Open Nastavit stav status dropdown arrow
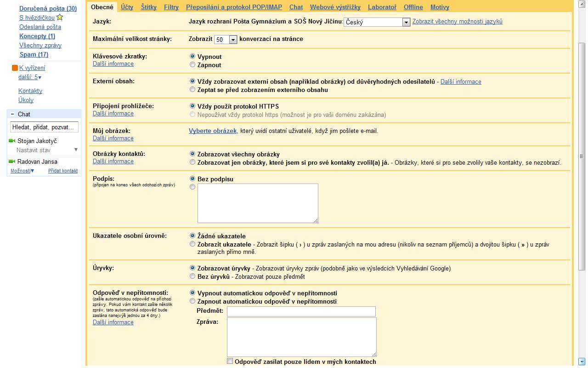 coord(76,150)
